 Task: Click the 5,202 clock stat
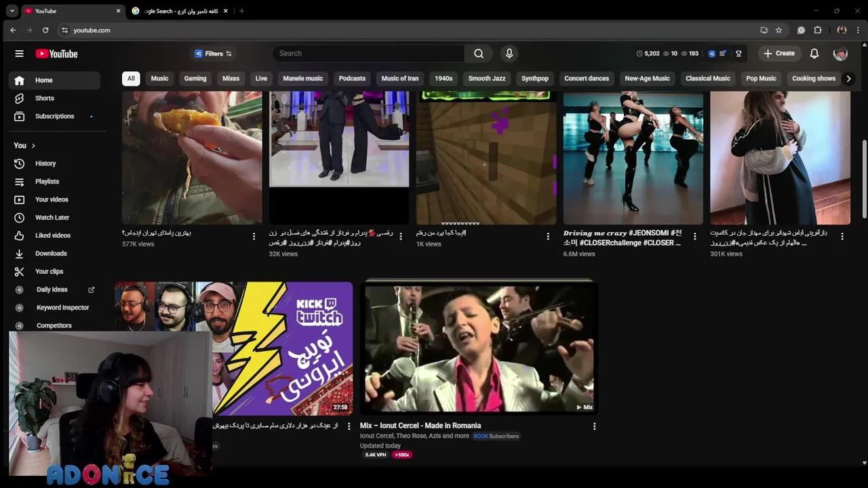(648, 54)
